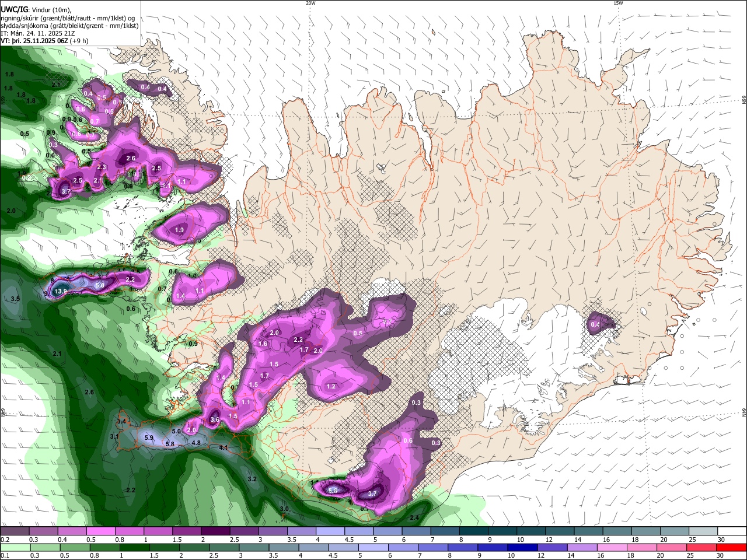
Task: Click the 5.9 precipitation value on the map
Action: (148, 437)
